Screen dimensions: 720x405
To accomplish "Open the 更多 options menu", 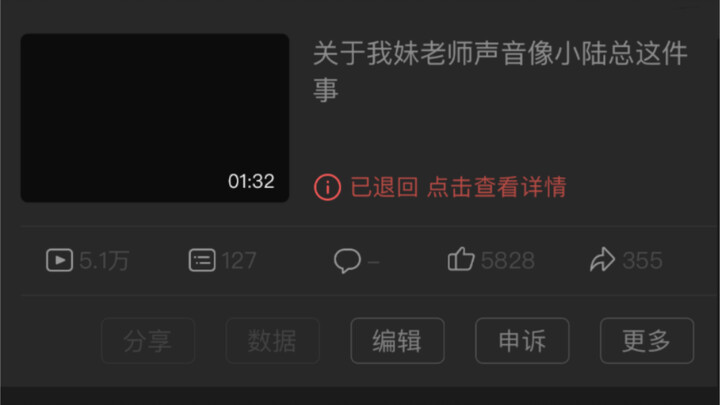I will point(647,341).
